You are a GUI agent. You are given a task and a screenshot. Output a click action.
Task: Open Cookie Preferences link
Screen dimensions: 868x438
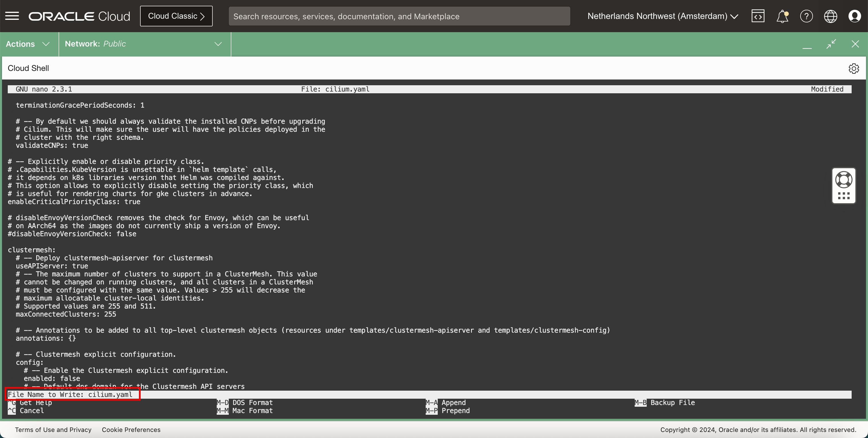coord(131,430)
